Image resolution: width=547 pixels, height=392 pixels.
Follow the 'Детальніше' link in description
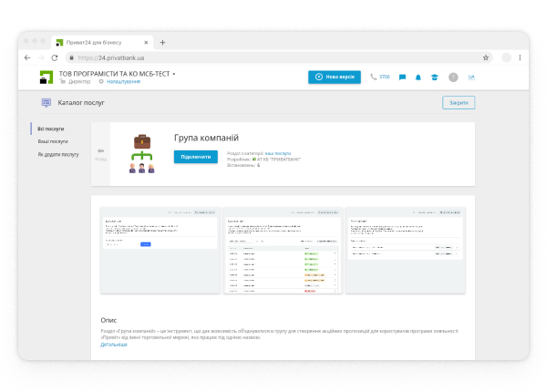114,345
